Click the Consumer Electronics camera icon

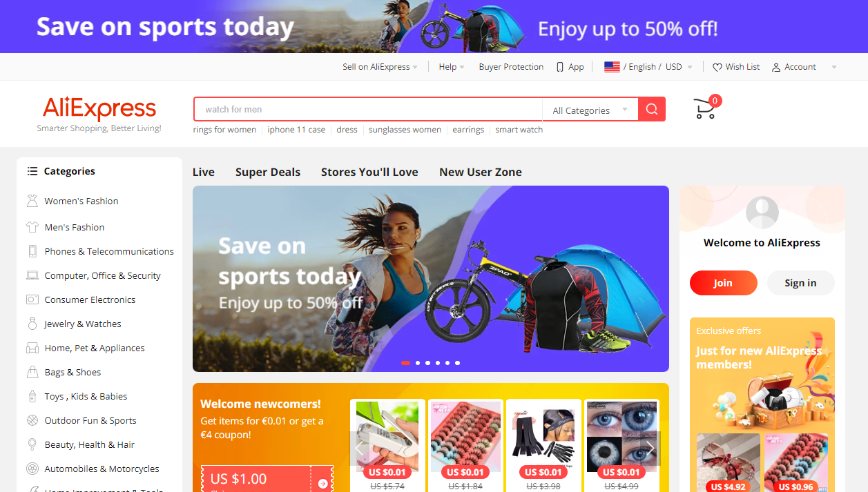pyautogui.click(x=32, y=299)
